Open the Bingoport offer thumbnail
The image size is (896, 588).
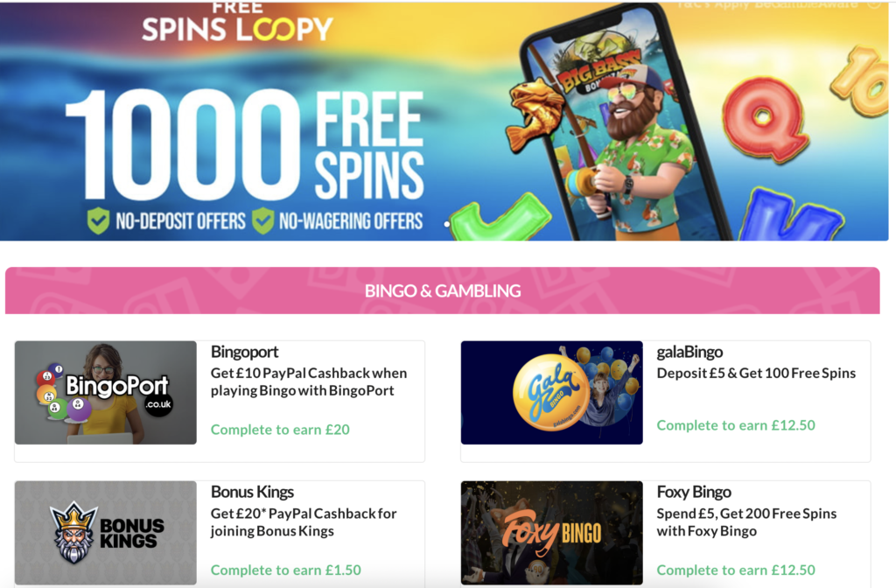[106, 393]
